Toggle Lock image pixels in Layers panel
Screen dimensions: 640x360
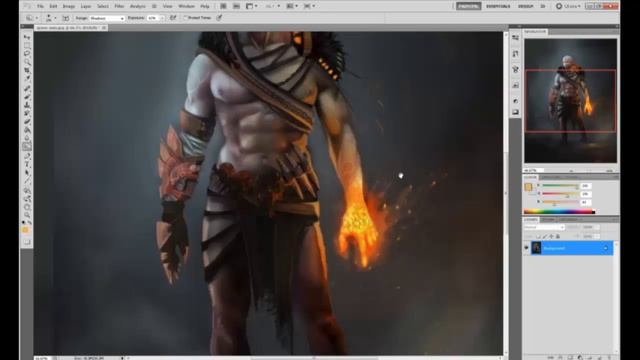coord(544,236)
